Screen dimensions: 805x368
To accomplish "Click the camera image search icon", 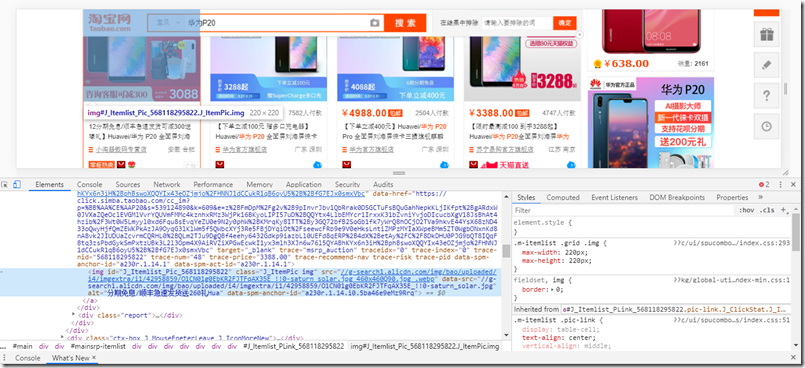I will point(375,23).
